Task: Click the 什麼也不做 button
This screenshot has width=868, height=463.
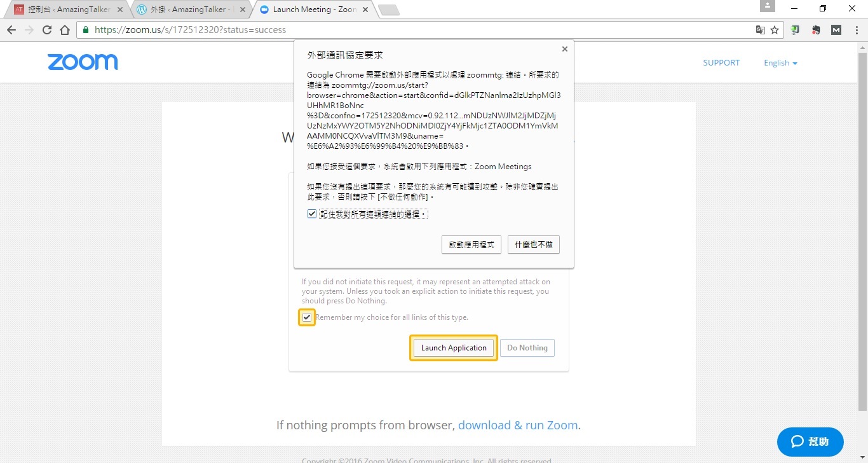Action: point(534,245)
